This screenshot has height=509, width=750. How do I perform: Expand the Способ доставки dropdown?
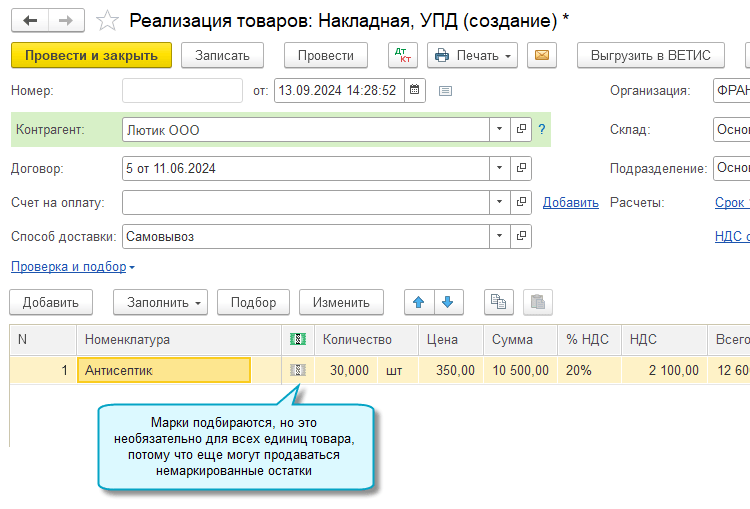point(500,236)
